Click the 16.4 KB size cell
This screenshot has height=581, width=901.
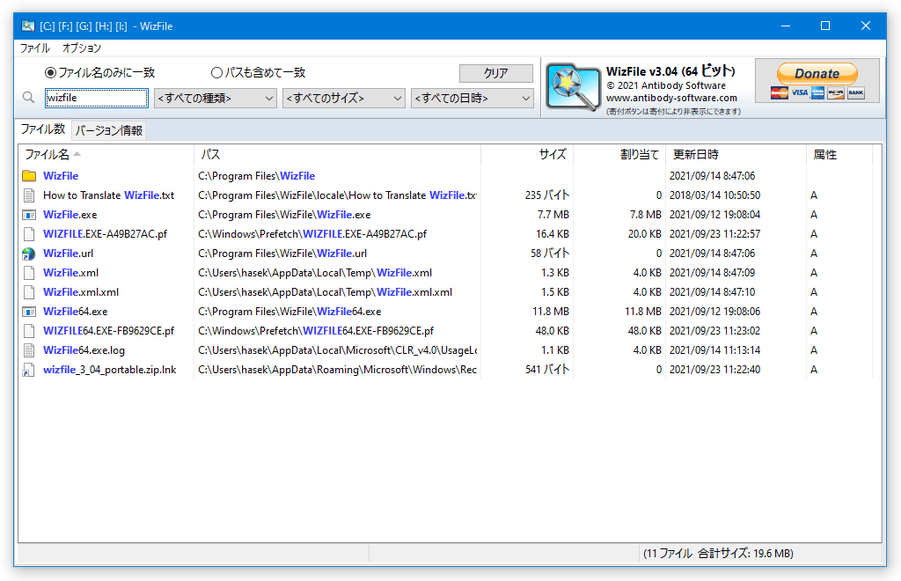[552, 234]
